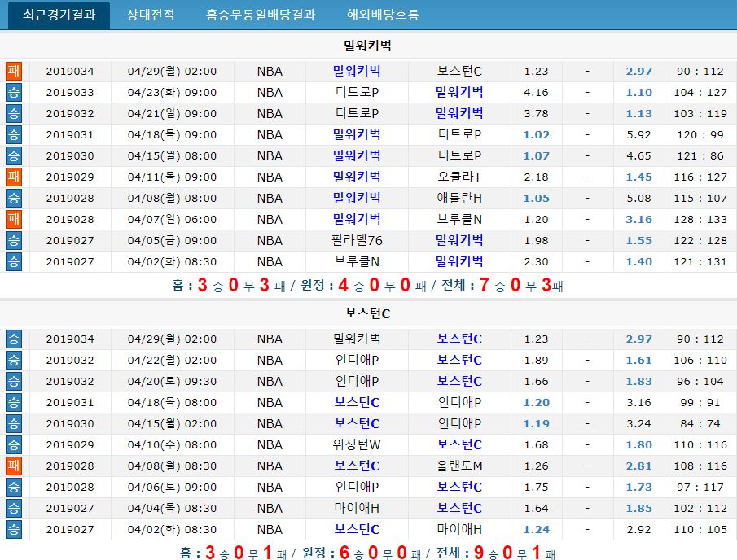
Task: Click 승 badge on the 04/23 디트로P row
Action: [14, 92]
